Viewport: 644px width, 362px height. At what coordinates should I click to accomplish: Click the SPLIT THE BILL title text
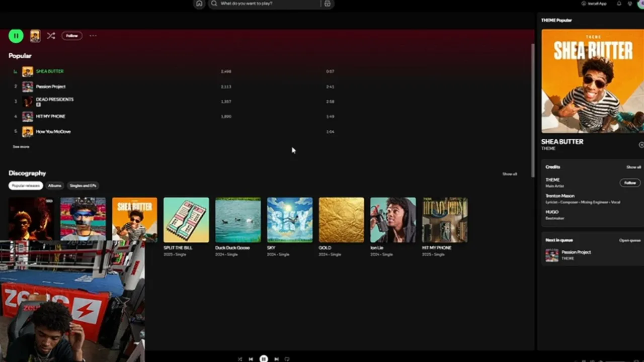point(179,248)
